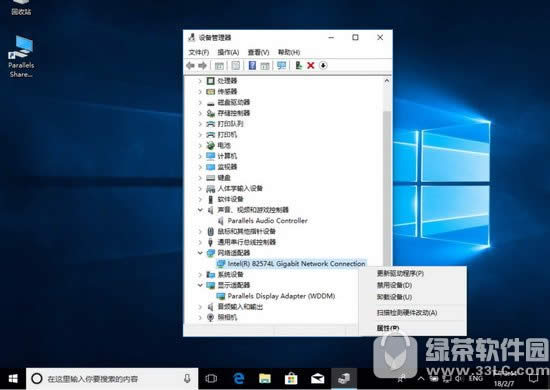Choose 扫描检测硬件改动(A) from context menu
550x390 pixels.
point(407,312)
